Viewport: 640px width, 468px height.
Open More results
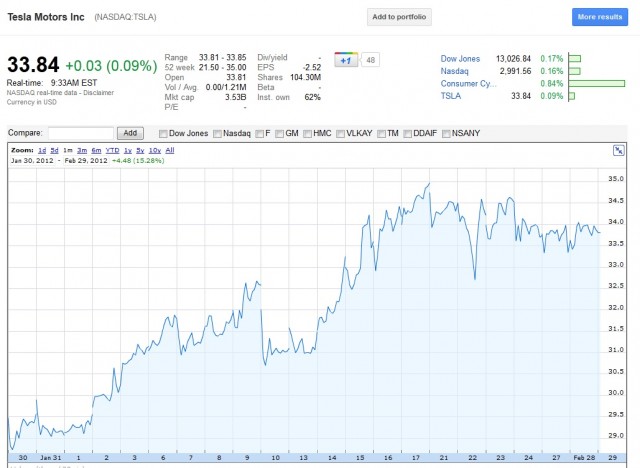(x=600, y=17)
